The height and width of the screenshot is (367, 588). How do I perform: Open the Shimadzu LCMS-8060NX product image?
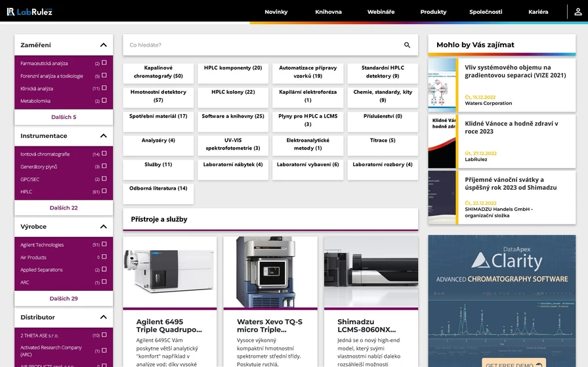371,272
